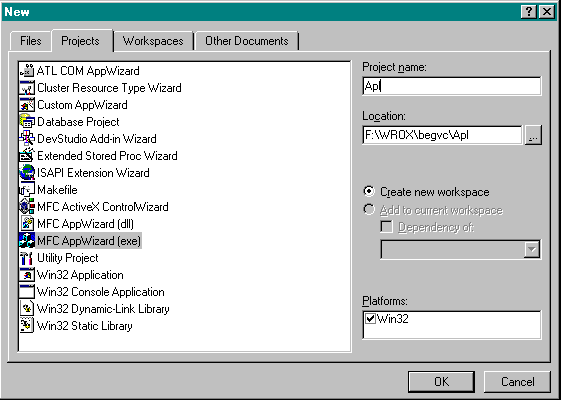The height and width of the screenshot is (400, 561).
Task: Tick the Dependency of checkbox
Action: pos(386,227)
